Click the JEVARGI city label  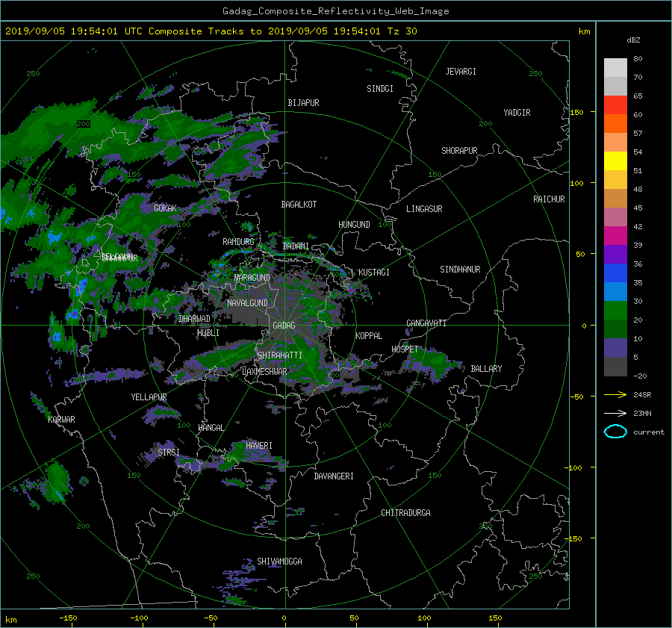click(461, 72)
